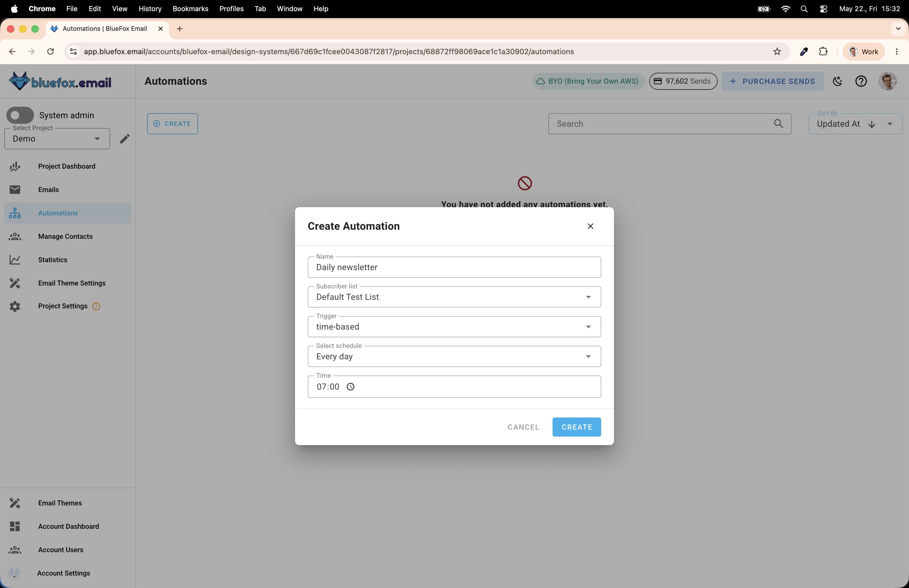This screenshot has height=588, width=909.
Task: Close the Create Automation dialog
Action: point(591,226)
